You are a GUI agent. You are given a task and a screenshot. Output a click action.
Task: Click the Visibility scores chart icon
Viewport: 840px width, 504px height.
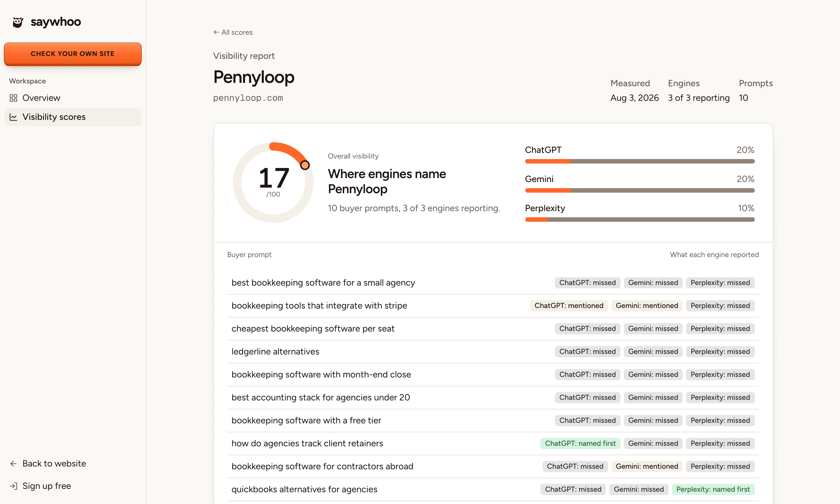13,117
